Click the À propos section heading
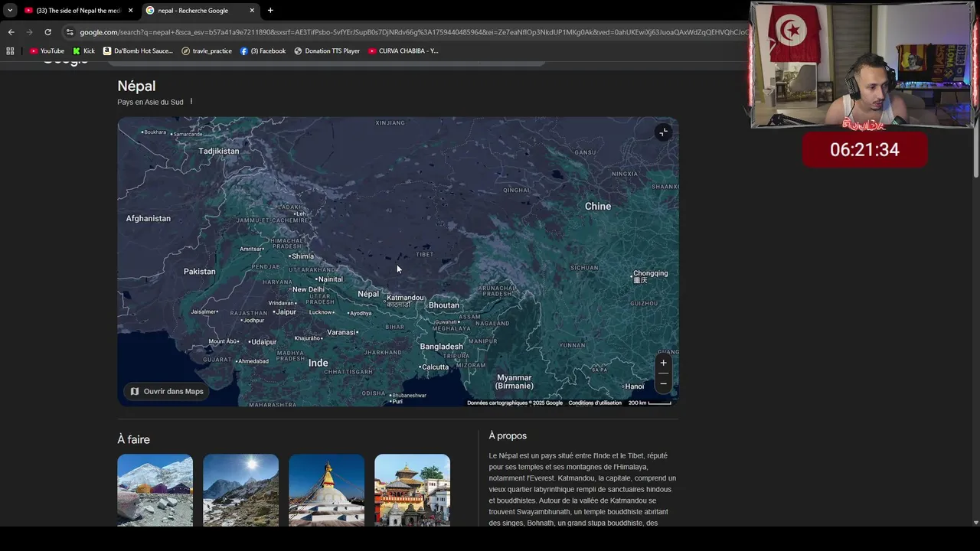The height and width of the screenshot is (551, 980). click(x=508, y=435)
